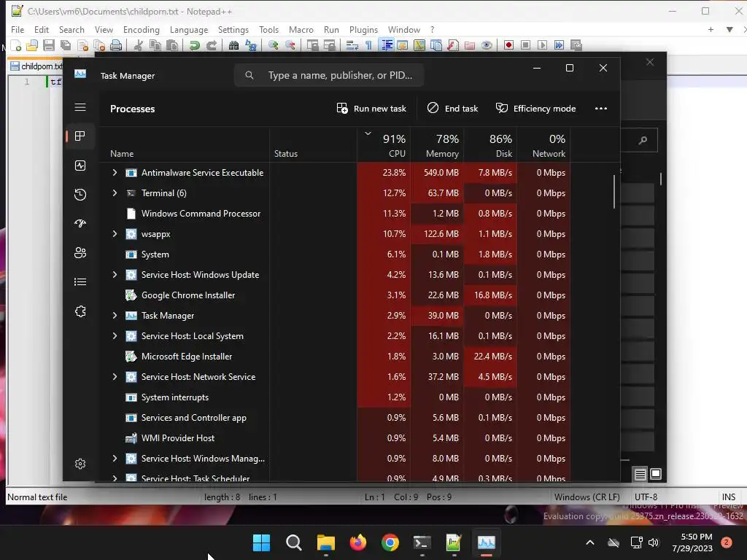Open the Macro menu in Notepad++
This screenshot has height=560, width=747.
tap(301, 29)
